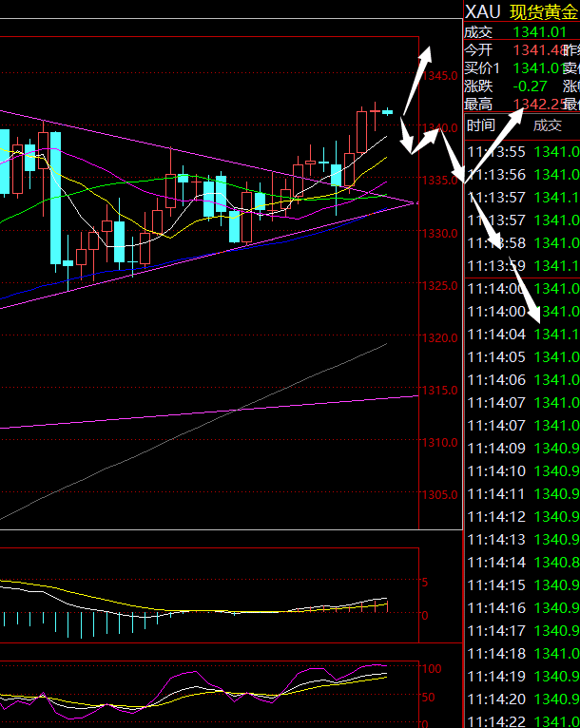Click the 成交 column header in tick list
580x728 pixels.
[x=547, y=125]
